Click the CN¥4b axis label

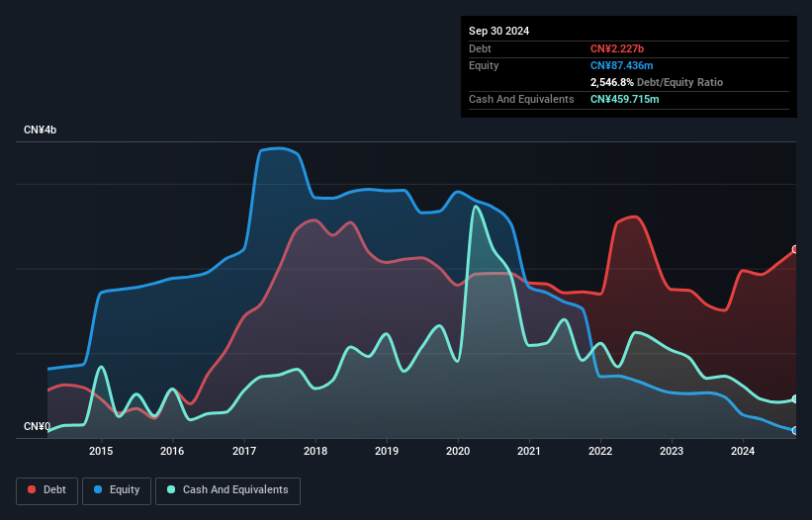40,130
